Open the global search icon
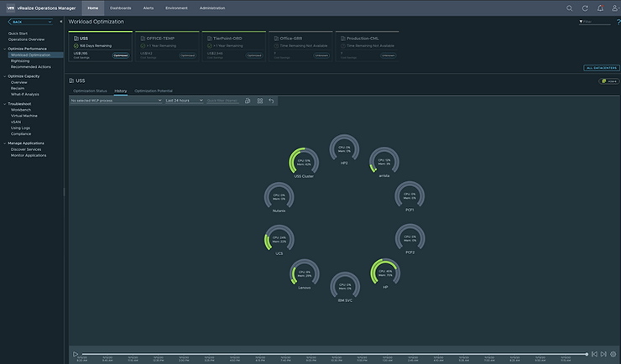 (569, 8)
